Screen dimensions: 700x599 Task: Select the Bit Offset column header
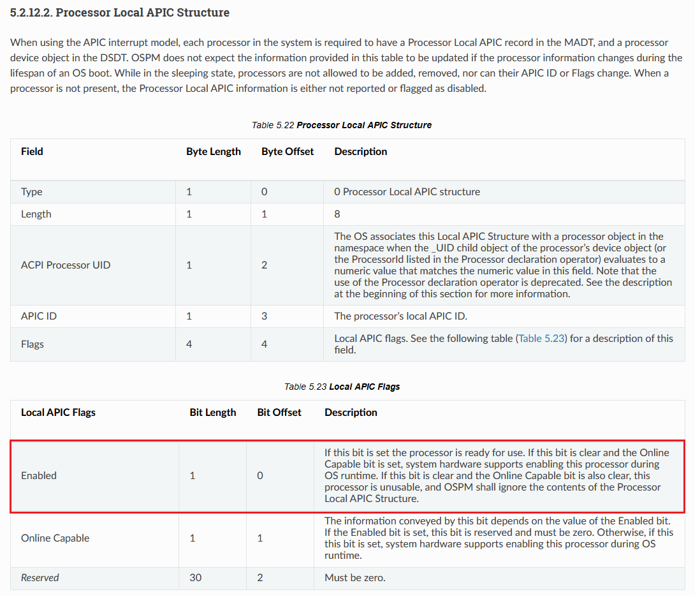point(279,413)
